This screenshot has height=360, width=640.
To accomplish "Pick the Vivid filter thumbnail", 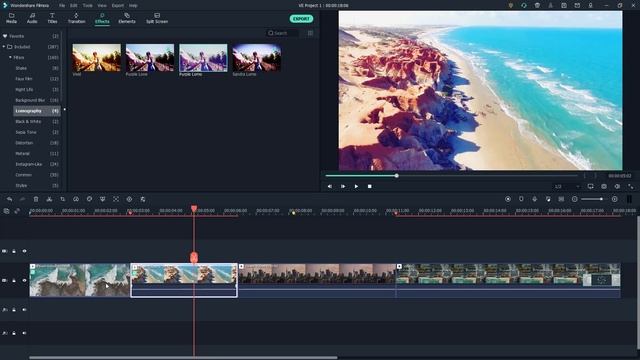I will click(x=97, y=58).
